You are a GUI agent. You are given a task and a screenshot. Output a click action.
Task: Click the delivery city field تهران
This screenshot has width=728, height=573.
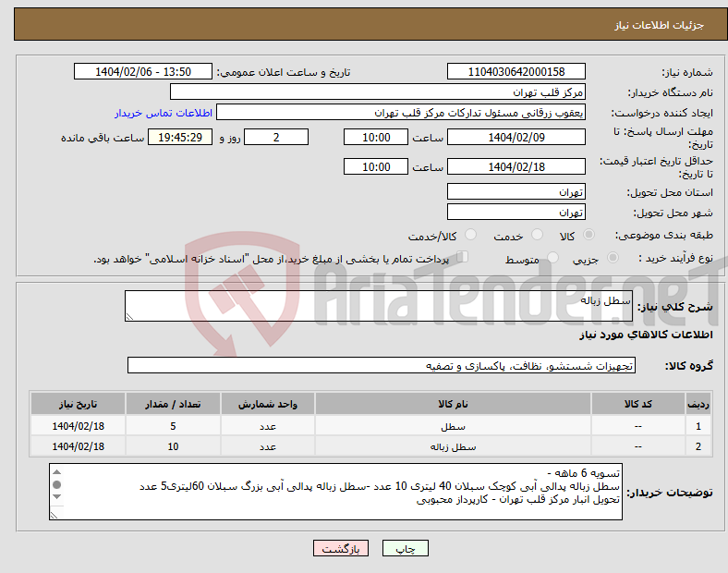pyautogui.click(x=516, y=213)
